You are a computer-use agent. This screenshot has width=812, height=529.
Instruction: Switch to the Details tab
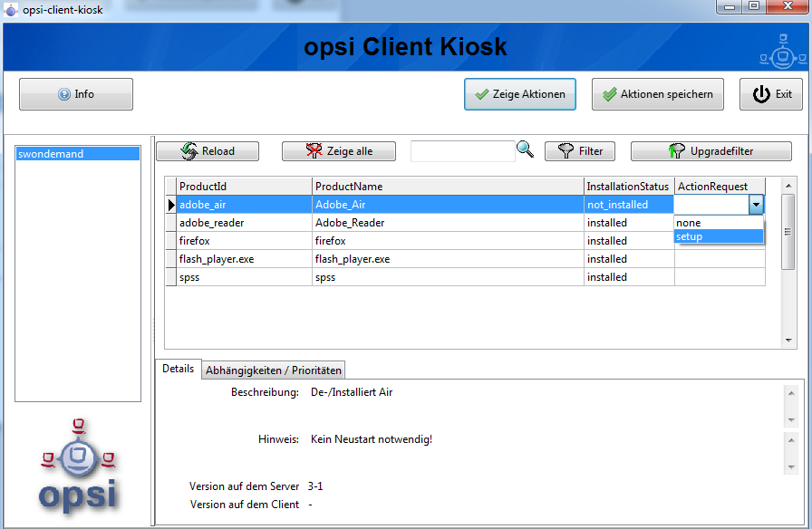179,369
